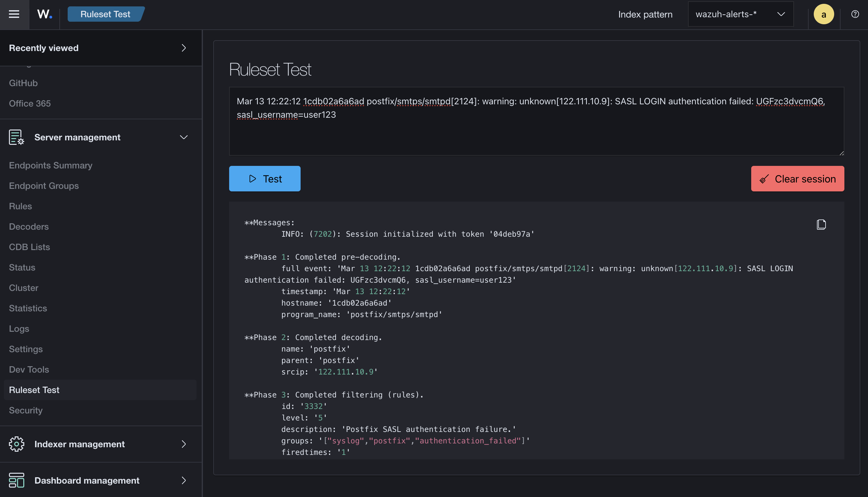Click the session token '04deb97a' line
The height and width of the screenshot is (497, 868).
point(408,234)
